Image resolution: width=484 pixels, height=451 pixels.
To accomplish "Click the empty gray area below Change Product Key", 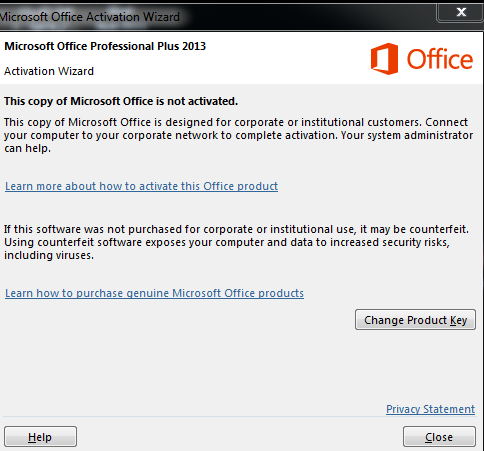I will pos(240,365).
